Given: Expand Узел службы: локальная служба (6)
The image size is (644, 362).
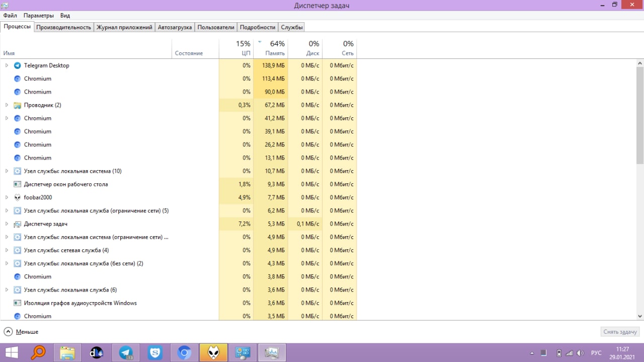Looking at the screenshot, I should [7, 289].
